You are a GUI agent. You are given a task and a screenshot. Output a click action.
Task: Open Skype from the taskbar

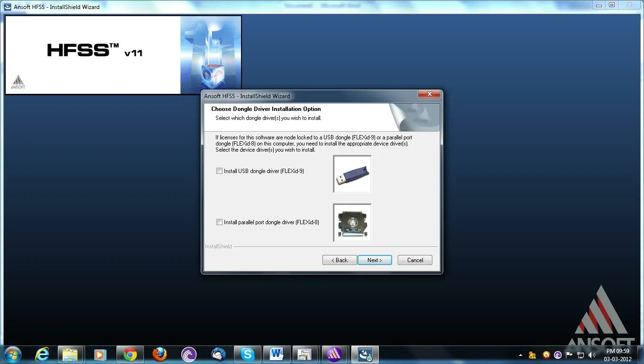[248, 355]
